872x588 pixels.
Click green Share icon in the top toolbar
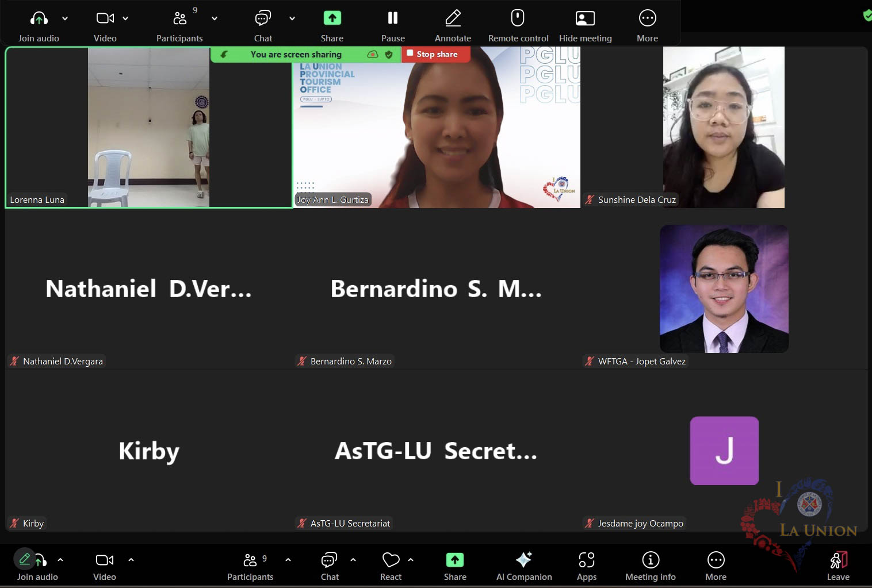(x=332, y=18)
